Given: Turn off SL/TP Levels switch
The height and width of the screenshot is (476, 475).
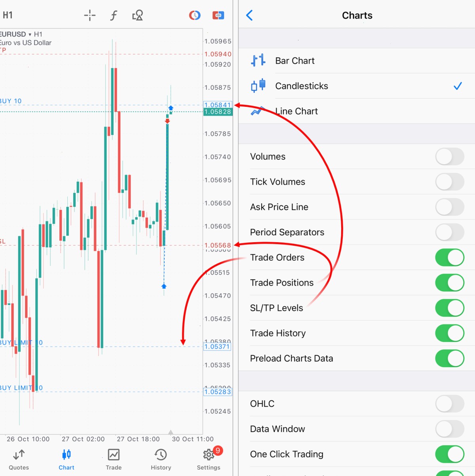Looking at the screenshot, I should pyautogui.click(x=450, y=308).
